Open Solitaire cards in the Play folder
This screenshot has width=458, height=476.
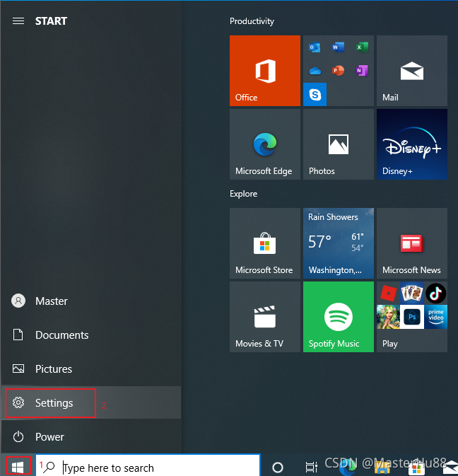click(x=412, y=294)
